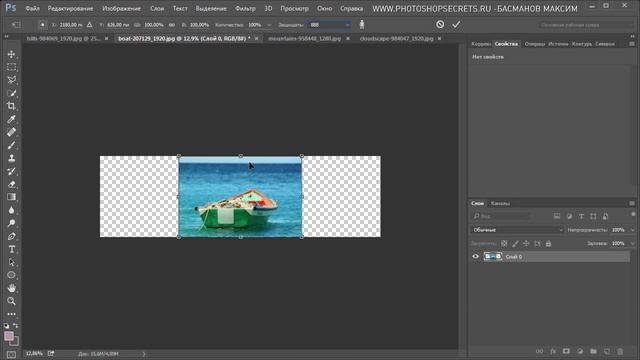This screenshot has width=640, height=360.
Task: Swap foreground and background colors
Action: 16,326
